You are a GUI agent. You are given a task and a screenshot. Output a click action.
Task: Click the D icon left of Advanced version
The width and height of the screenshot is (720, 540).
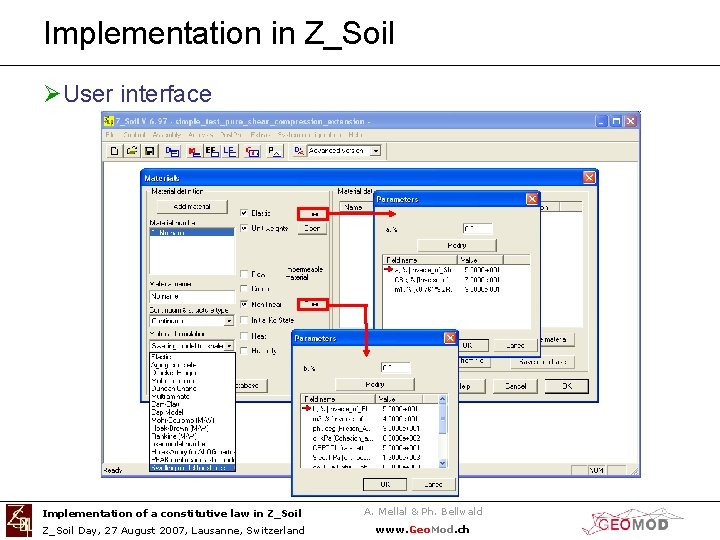coord(299,151)
